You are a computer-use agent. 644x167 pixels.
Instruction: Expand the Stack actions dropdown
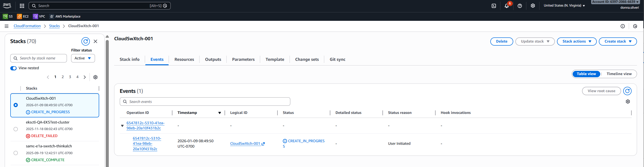pos(576,41)
